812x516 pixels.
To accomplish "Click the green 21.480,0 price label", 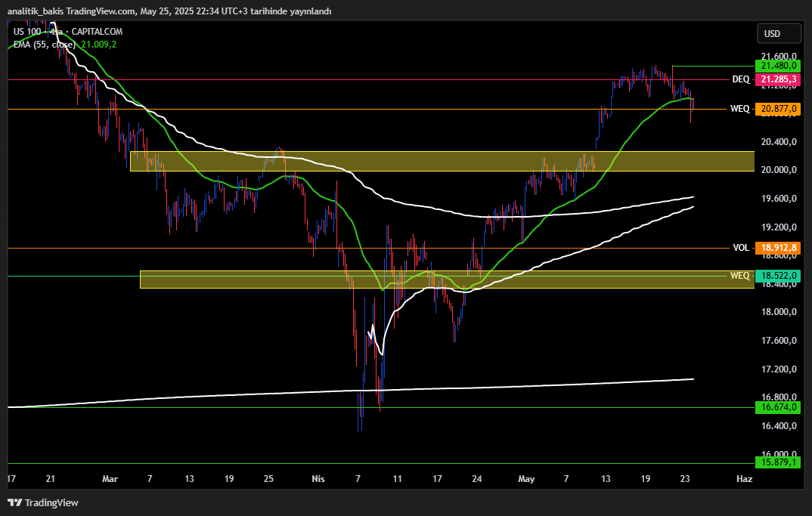I will [778, 66].
